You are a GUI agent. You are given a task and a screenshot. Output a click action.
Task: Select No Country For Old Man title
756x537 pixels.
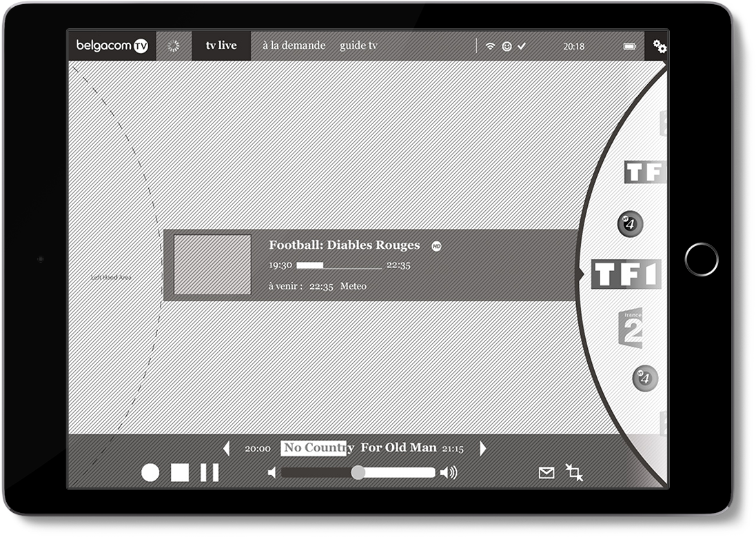(x=360, y=448)
